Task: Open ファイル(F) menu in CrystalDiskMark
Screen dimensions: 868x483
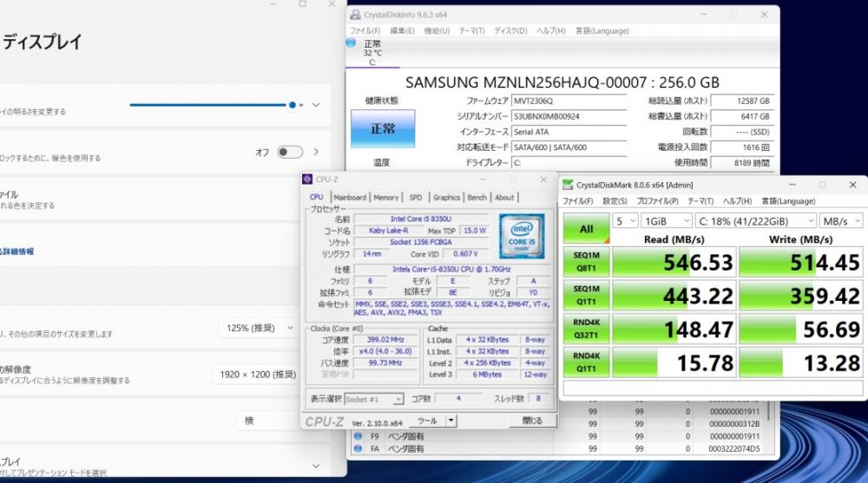Action: 578,201
